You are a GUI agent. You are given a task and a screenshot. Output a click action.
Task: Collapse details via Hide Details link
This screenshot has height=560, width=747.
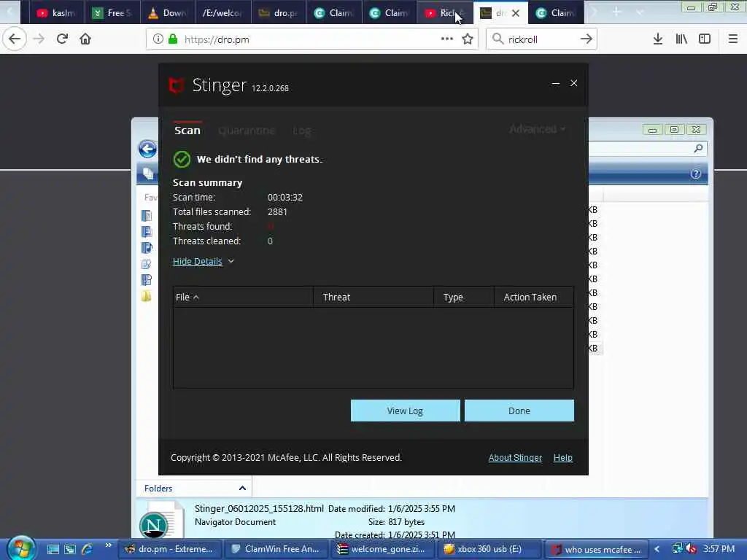[197, 261]
